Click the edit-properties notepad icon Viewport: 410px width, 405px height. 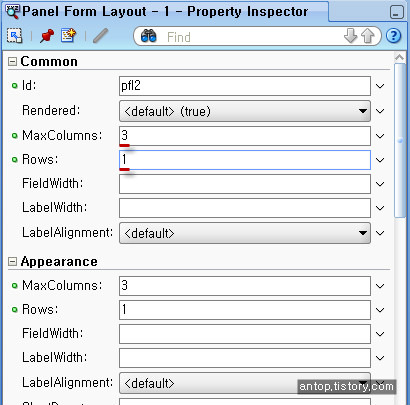click(68, 35)
